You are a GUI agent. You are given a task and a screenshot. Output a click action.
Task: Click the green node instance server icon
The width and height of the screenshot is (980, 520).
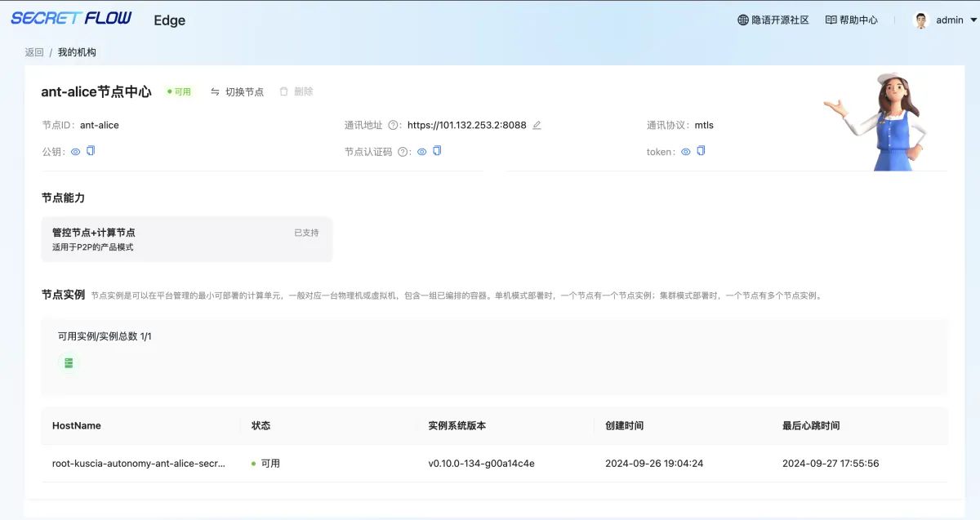[69, 362]
